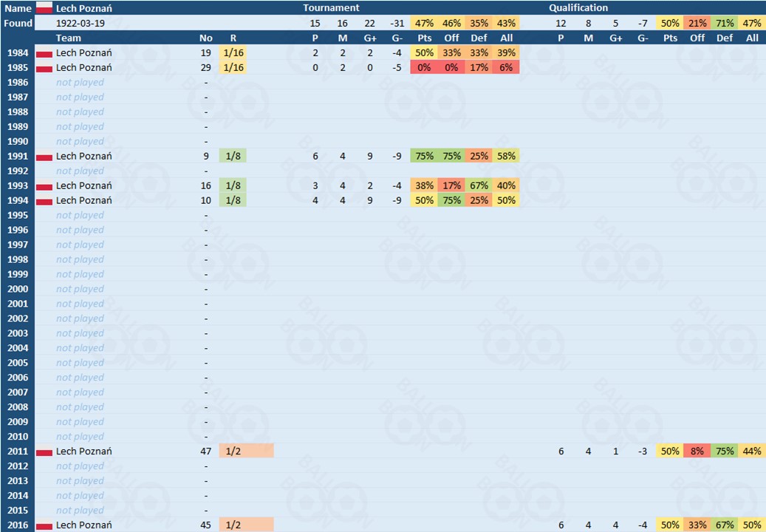
Task: Click the founding date 1922-03-19
Action: coord(80,23)
